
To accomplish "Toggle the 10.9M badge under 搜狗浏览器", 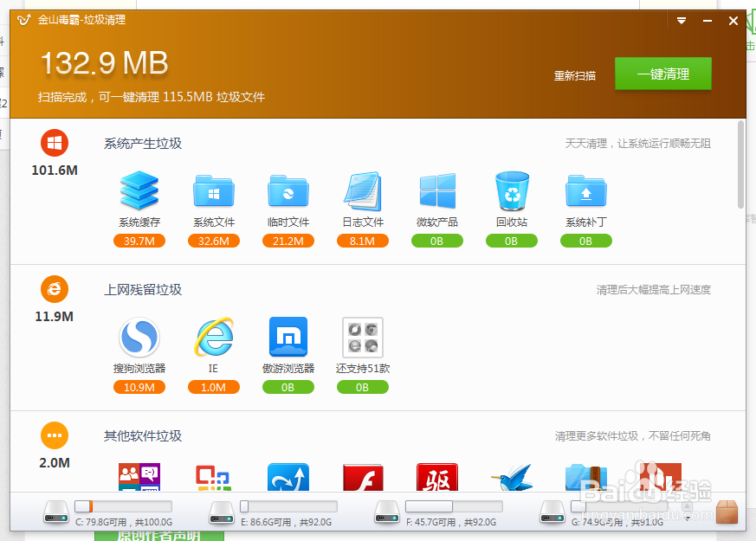I will (139, 387).
